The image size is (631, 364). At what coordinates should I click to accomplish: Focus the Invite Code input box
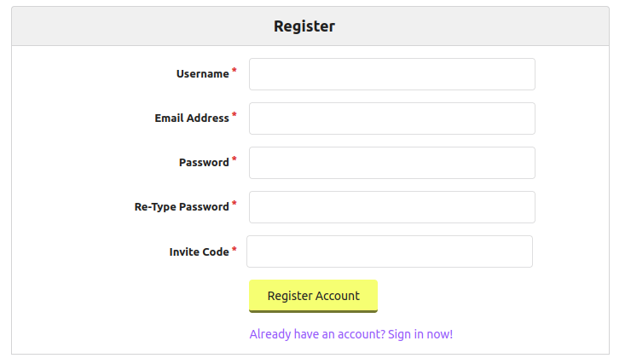coord(389,251)
